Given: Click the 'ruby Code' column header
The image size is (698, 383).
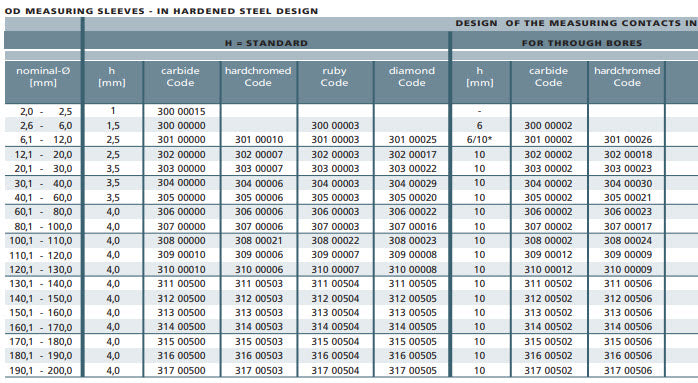Looking at the screenshot, I should point(334,77).
